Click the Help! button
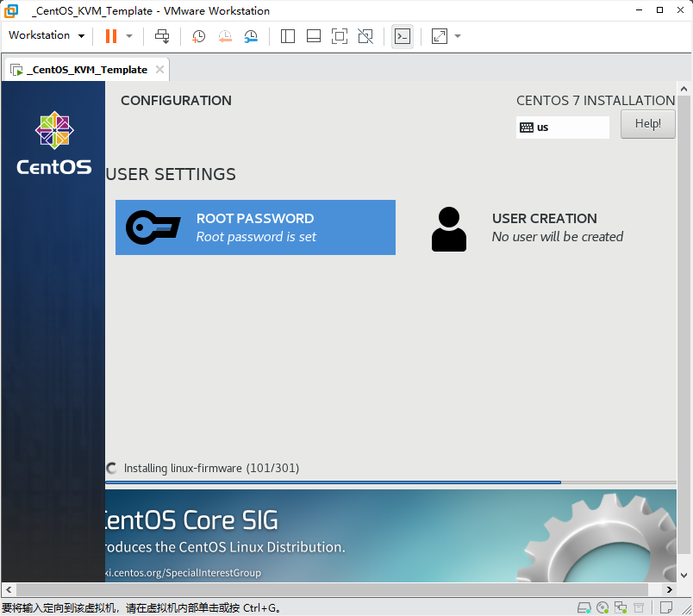 coord(648,124)
